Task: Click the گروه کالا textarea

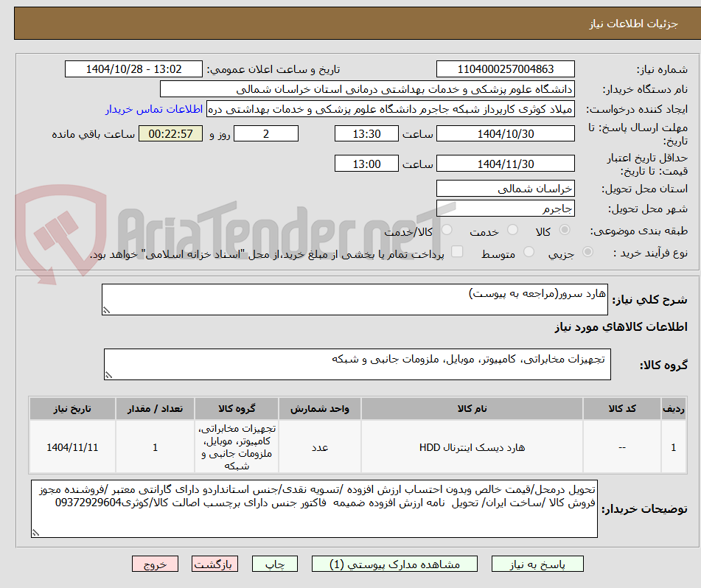Action: pyautogui.click(x=358, y=365)
